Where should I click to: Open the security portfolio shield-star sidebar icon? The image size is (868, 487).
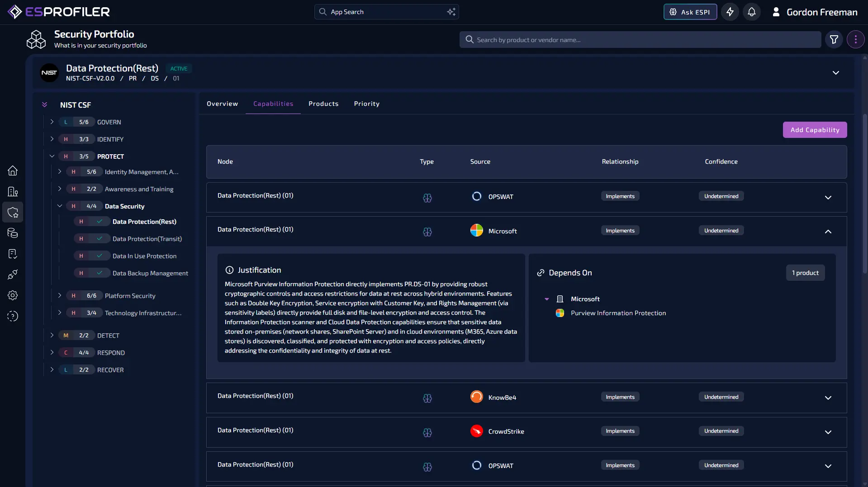click(x=13, y=212)
